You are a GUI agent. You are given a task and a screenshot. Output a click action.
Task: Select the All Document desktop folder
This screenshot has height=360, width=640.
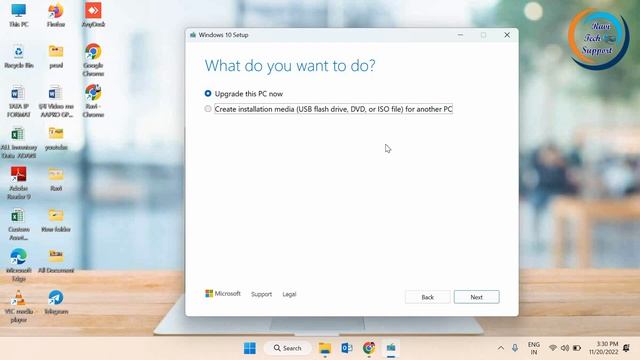coord(56,261)
